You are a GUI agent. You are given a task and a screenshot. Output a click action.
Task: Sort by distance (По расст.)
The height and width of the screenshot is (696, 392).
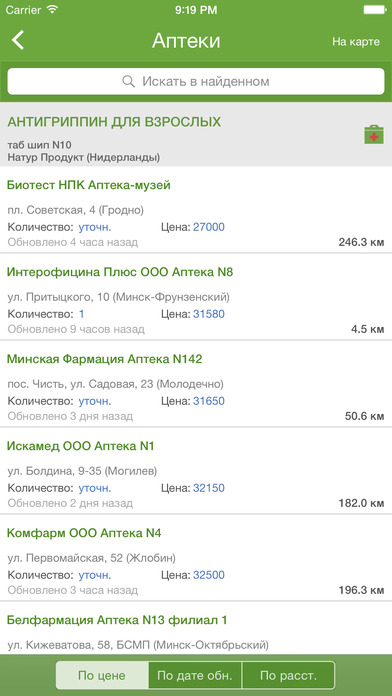pyautogui.click(x=289, y=676)
